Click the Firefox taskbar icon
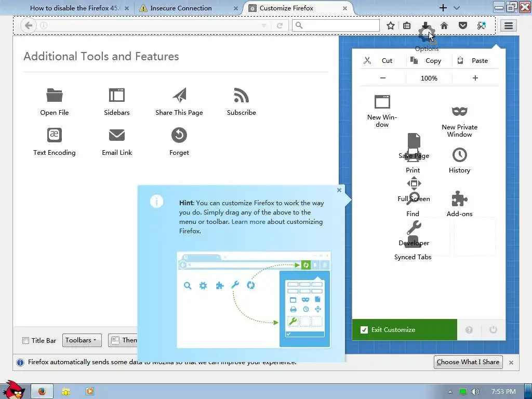Image resolution: width=532 pixels, height=399 pixels. pyautogui.click(x=42, y=391)
